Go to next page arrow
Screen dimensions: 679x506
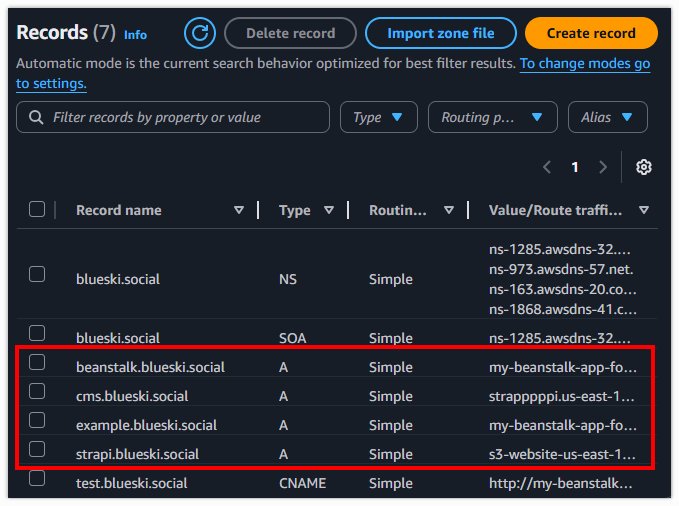pos(602,167)
